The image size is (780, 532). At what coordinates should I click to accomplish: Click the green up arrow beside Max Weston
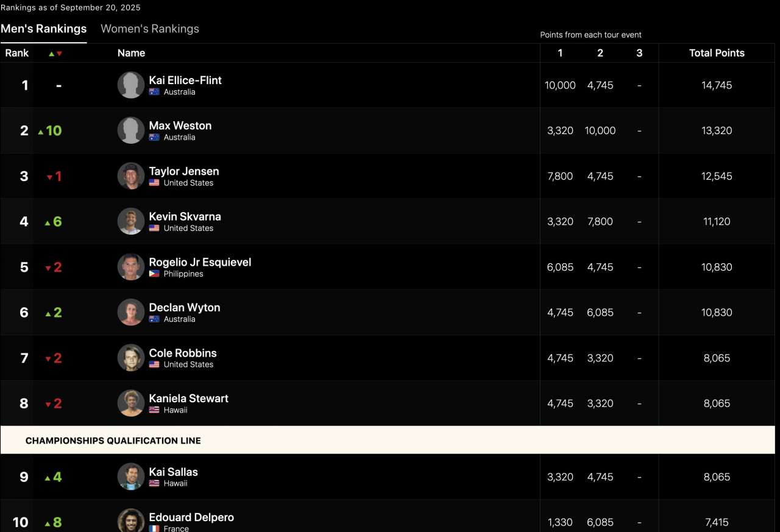(x=41, y=132)
